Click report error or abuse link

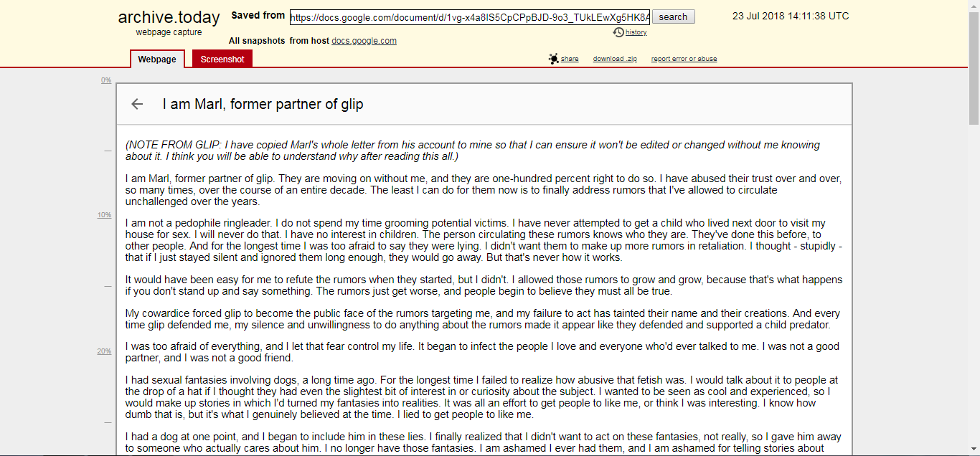point(684,59)
